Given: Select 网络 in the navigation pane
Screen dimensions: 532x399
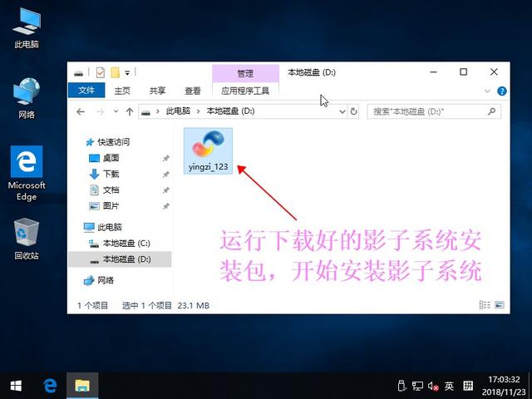Looking at the screenshot, I should coord(106,280).
